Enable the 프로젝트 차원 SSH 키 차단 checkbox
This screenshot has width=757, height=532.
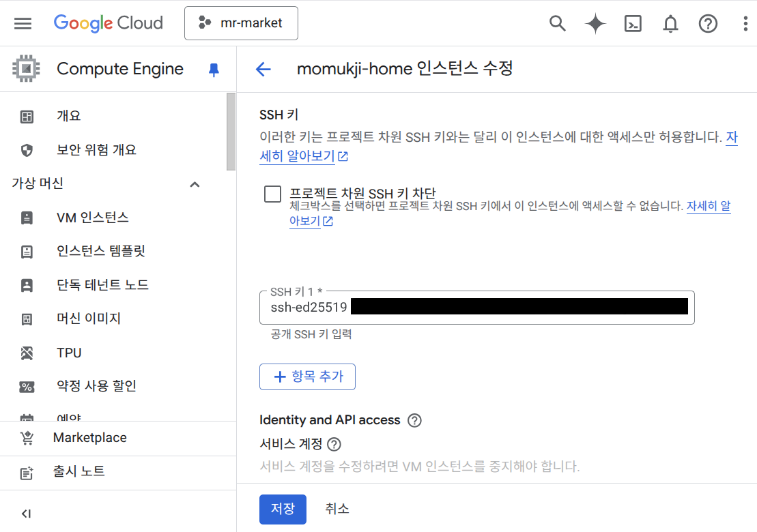(x=272, y=194)
